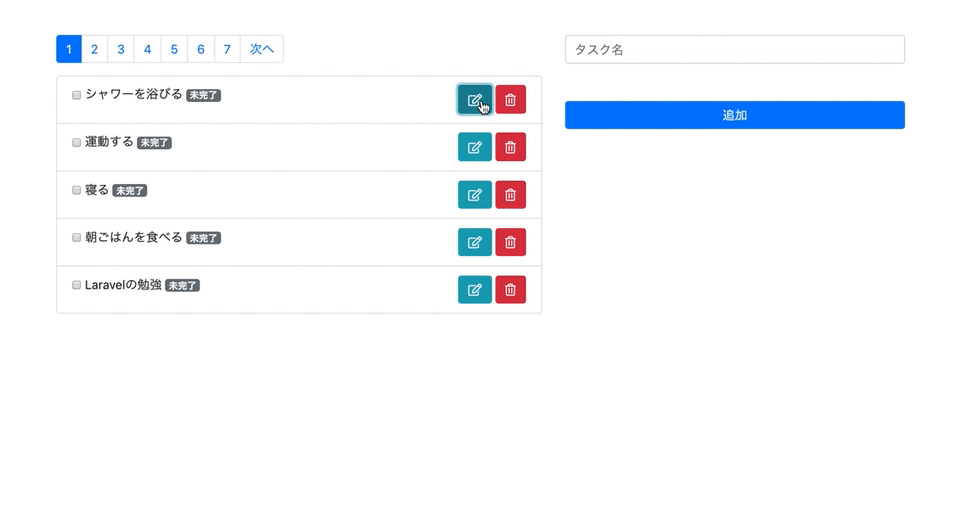Focus the タスク名 input field
Viewport: 960px width, 516px height.
734,49
